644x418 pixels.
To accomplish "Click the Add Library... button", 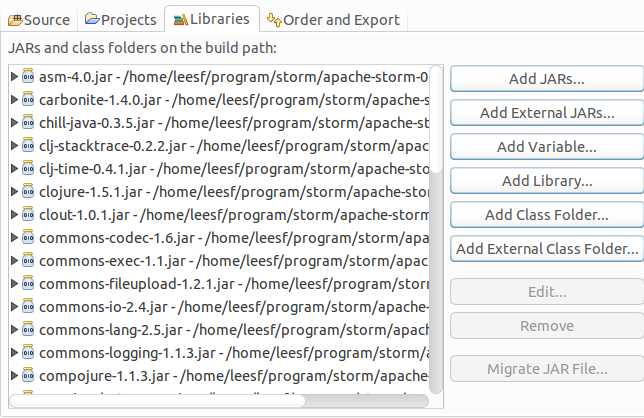I will point(547,181).
